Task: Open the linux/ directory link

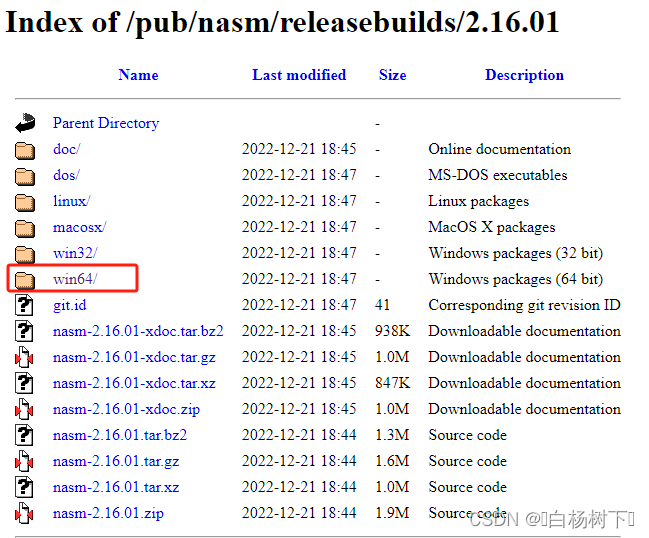Action: (72, 201)
